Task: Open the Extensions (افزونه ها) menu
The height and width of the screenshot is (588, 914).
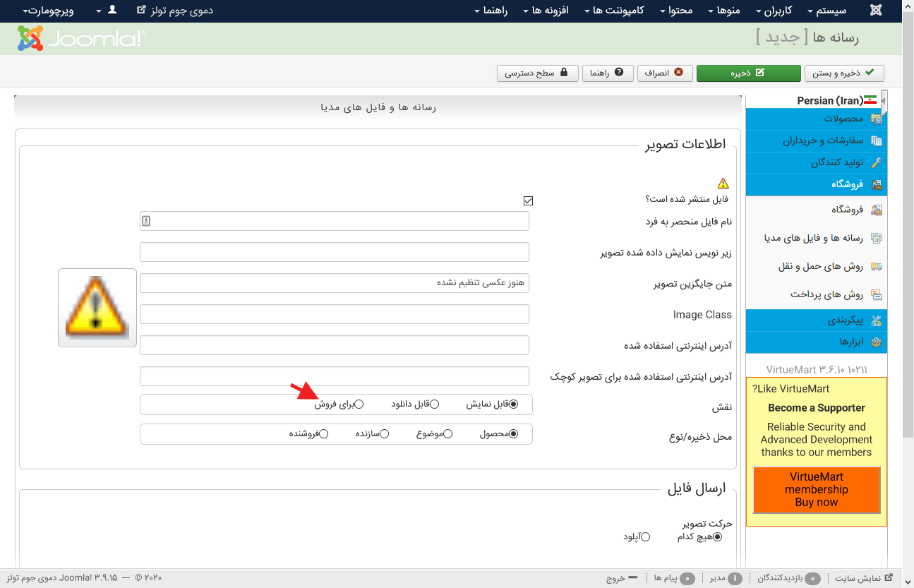Action: tap(546, 11)
